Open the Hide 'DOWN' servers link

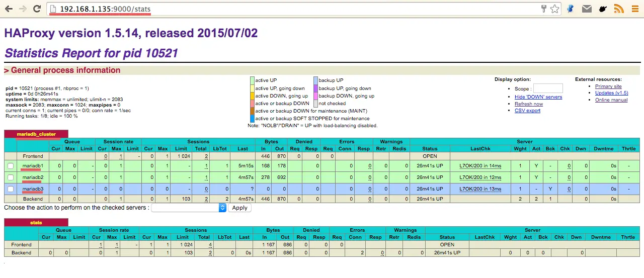(538, 97)
